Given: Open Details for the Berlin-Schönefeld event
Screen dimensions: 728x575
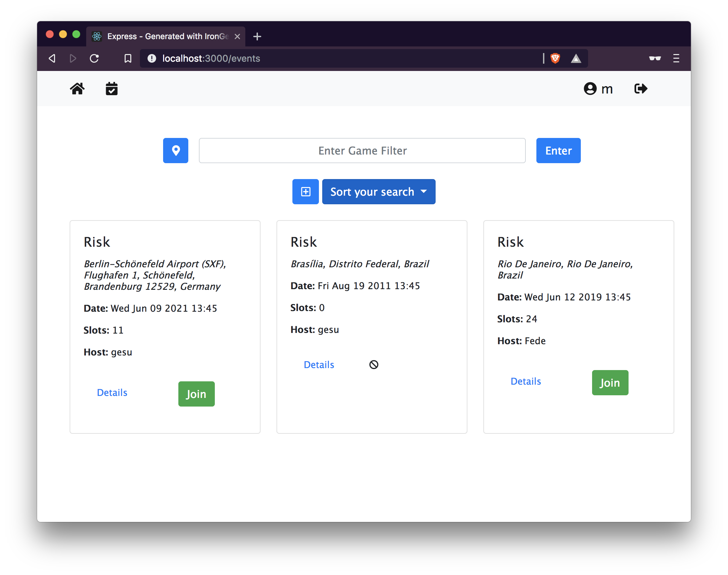Looking at the screenshot, I should 112,393.
